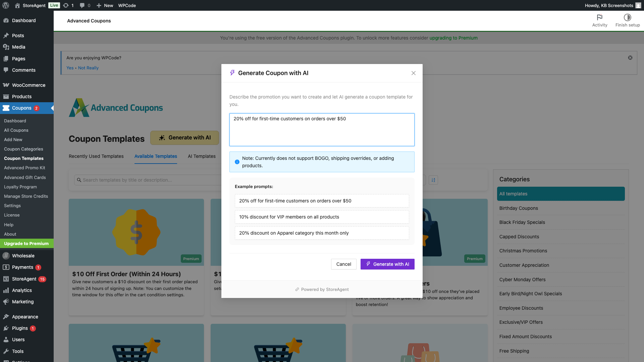644x362 pixels.
Task: Pick the Apparel category example prompt
Action: pos(322,233)
